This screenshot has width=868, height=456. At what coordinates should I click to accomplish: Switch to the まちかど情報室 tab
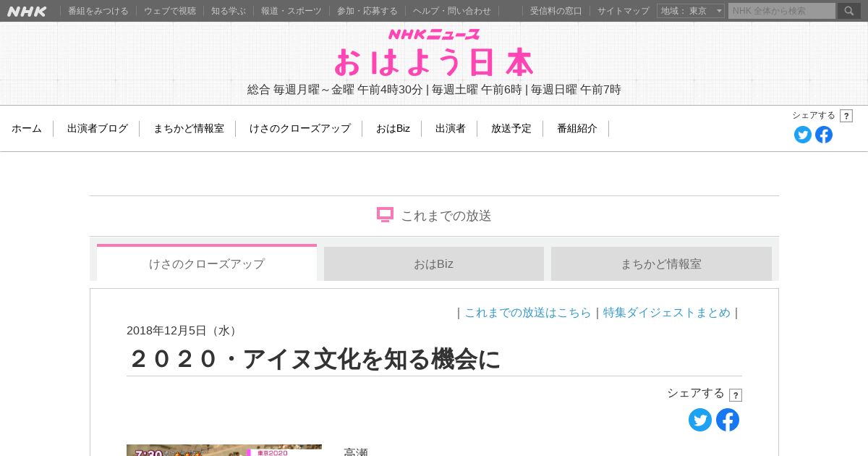pos(661,263)
